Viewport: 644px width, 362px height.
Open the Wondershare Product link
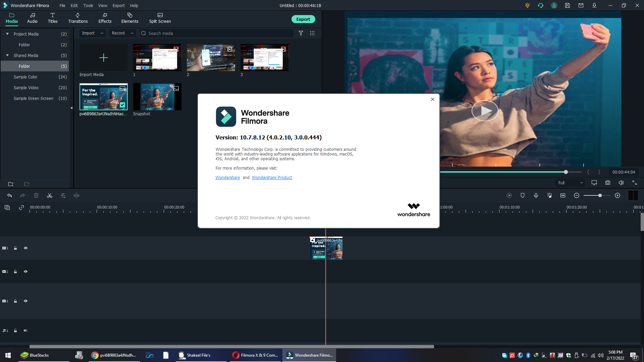click(x=272, y=178)
